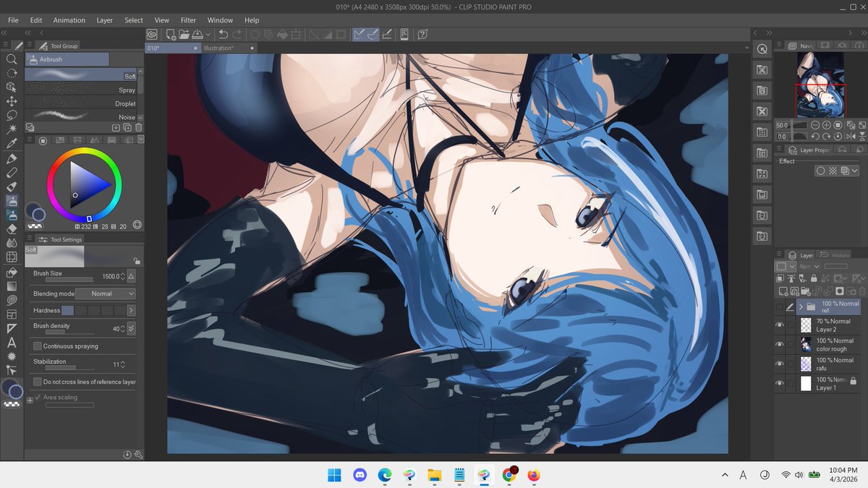Select the Soft airbrush sub tool

(81, 75)
